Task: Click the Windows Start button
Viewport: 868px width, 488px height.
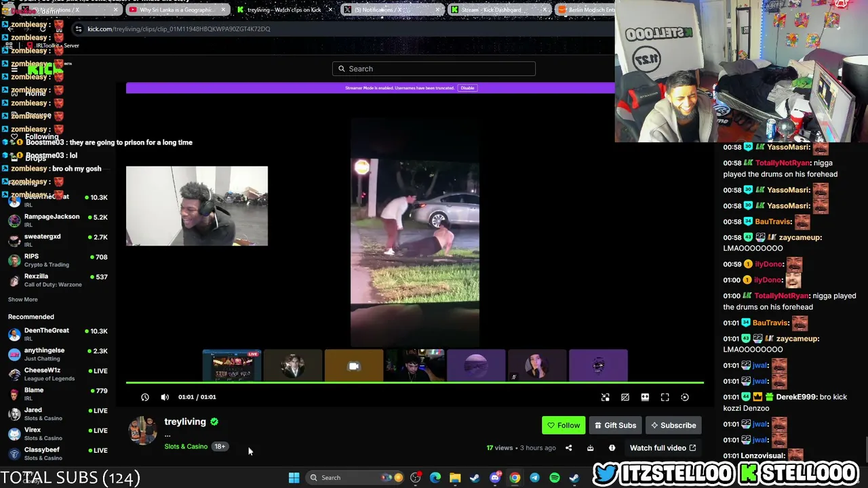Action: tap(294, 478)
